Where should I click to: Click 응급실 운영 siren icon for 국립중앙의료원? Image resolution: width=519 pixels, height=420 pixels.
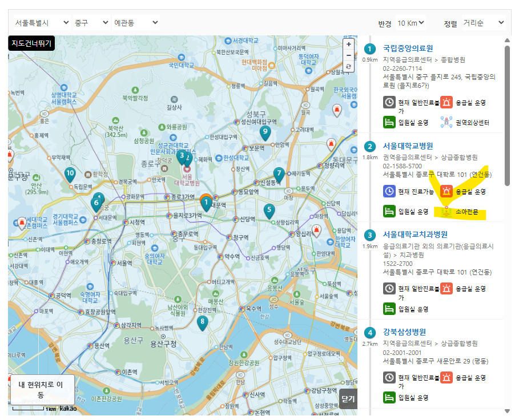pos(446,102)
